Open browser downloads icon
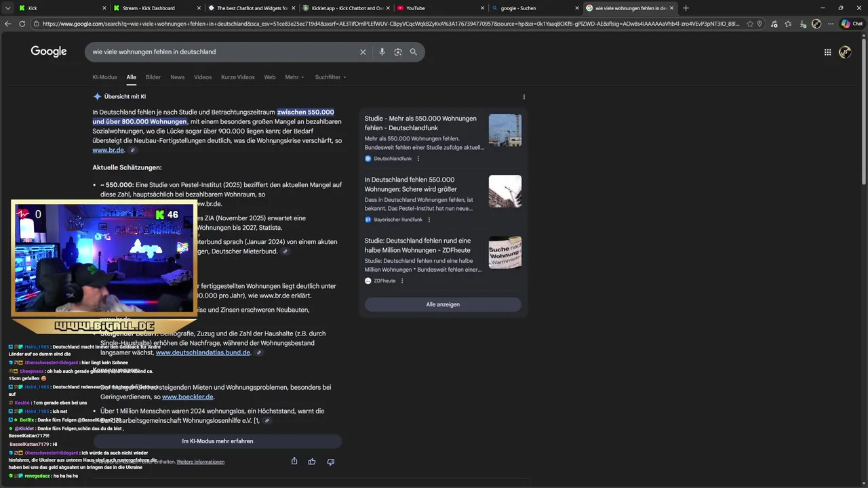Screen dimensions: 868x488 pyautogui.click(x=802, y=24)
